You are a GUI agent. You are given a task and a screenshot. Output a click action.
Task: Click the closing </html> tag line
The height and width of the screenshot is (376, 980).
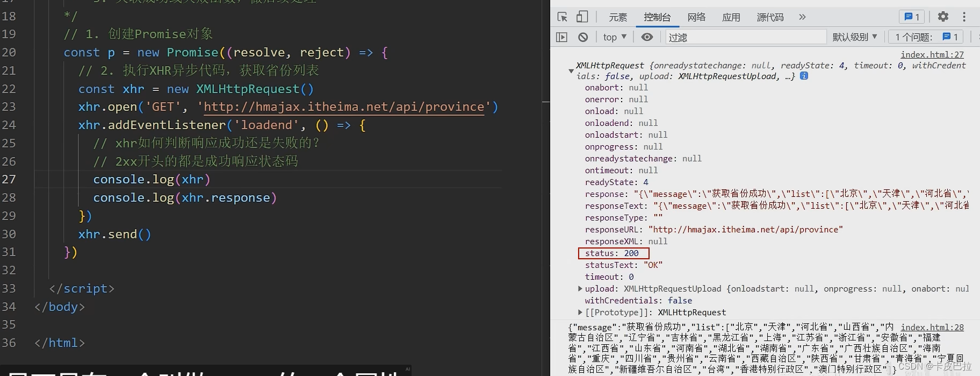point(60,343)
